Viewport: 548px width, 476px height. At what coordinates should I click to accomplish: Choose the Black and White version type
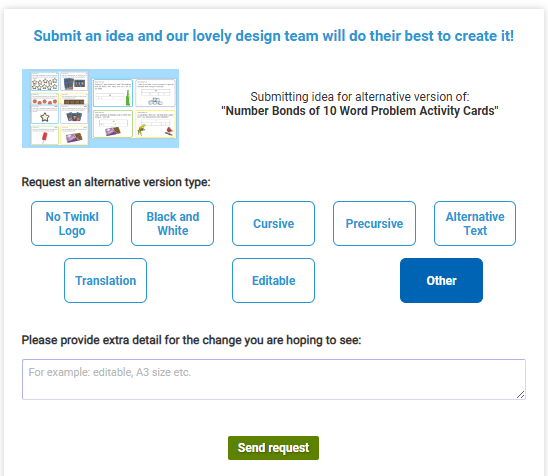coord(173,224)
